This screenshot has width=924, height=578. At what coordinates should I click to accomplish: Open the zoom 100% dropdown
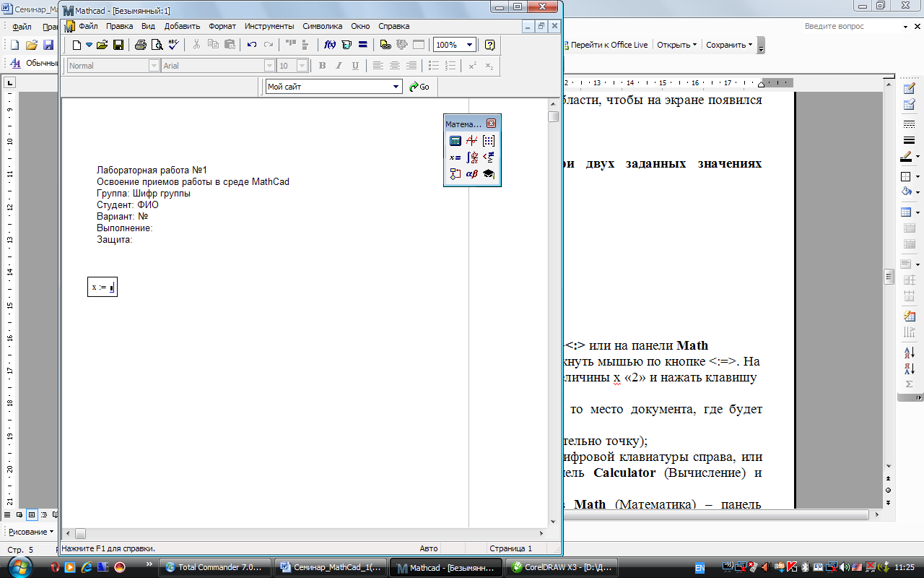470,45
